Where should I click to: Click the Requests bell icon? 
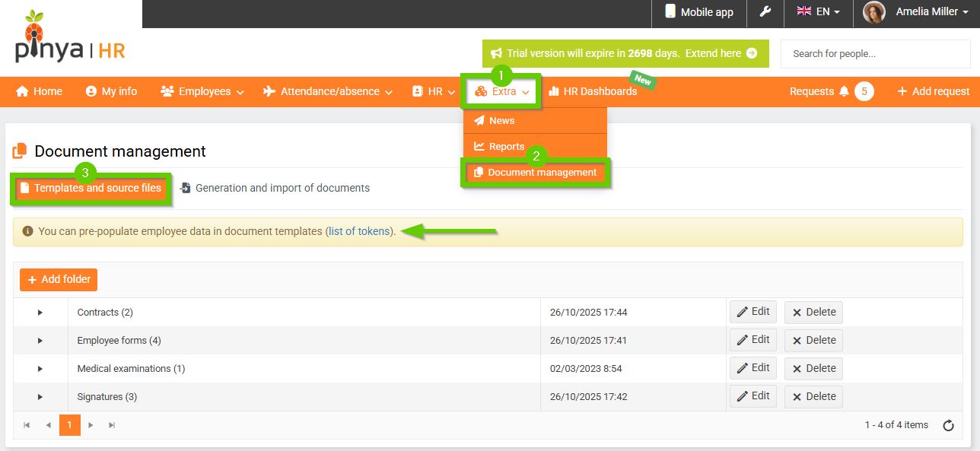coord(844,91)
